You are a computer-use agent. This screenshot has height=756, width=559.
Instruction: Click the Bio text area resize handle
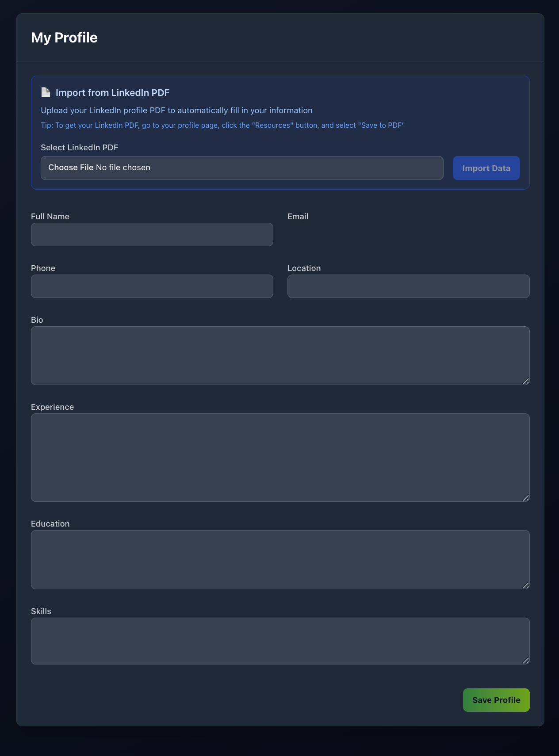tap(526, 381)
